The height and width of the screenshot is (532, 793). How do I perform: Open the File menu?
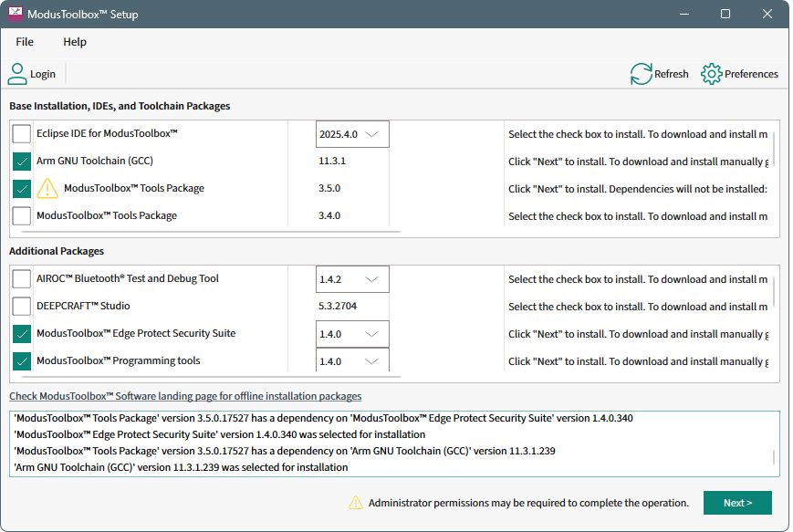click(x=25, y=42)
